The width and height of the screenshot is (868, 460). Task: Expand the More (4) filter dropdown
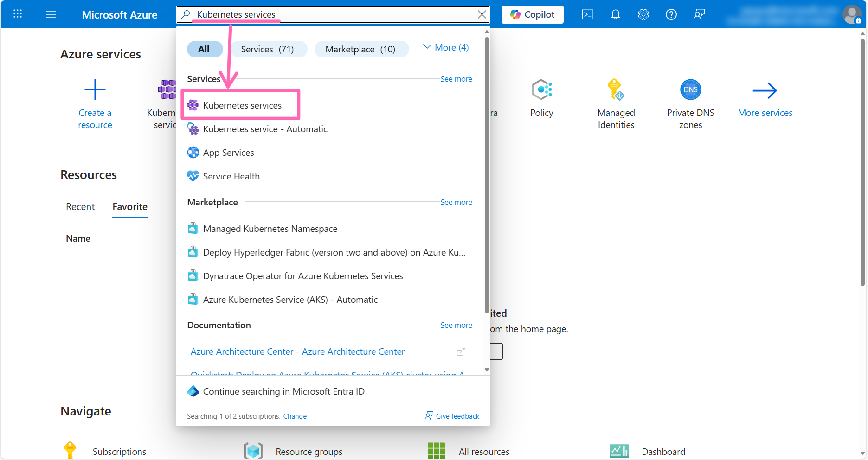click(446, 48)
